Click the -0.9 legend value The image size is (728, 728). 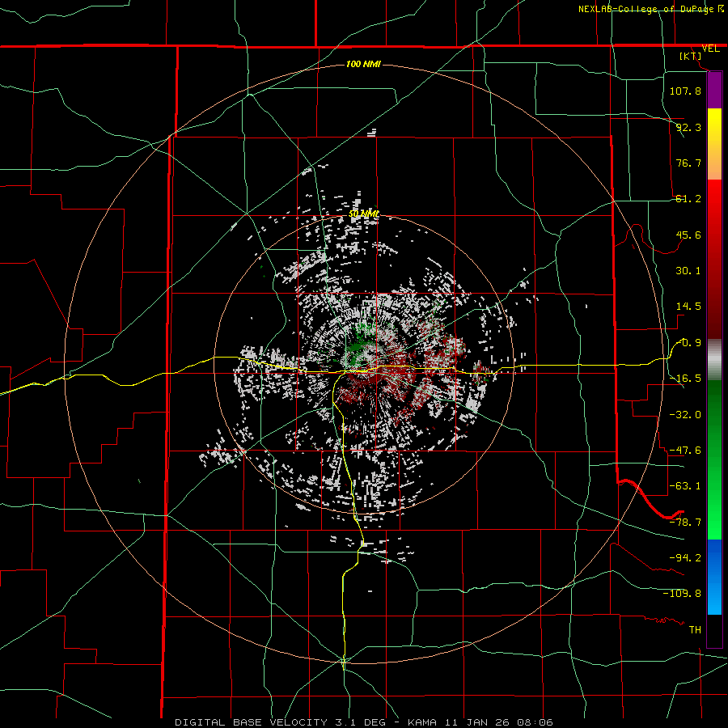689,343
